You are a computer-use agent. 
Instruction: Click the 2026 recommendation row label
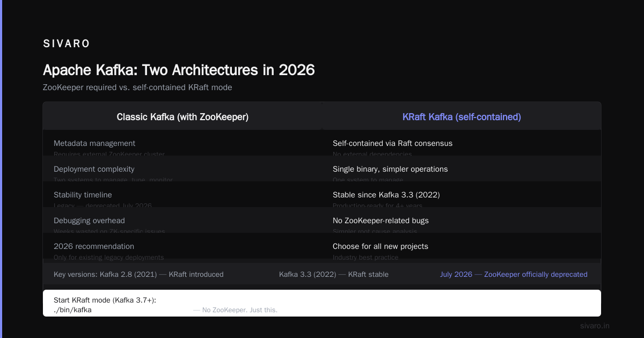click(x=94, y=246)
